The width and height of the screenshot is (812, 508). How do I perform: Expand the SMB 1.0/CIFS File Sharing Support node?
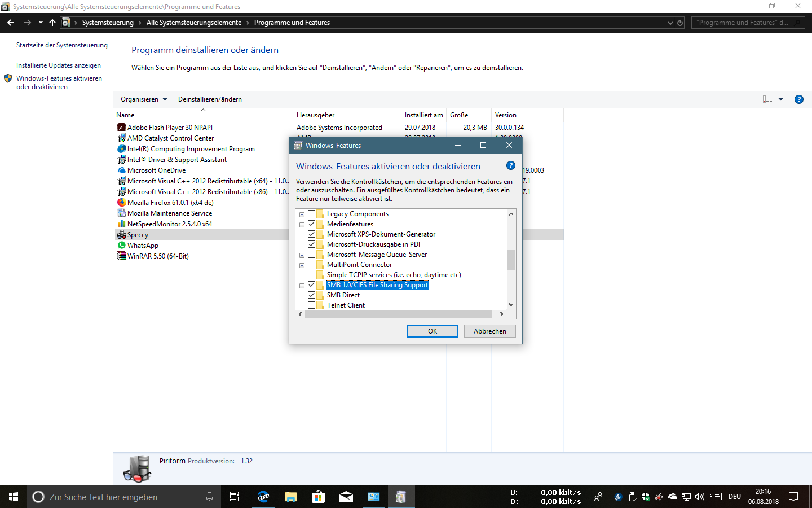coord(302,286)
